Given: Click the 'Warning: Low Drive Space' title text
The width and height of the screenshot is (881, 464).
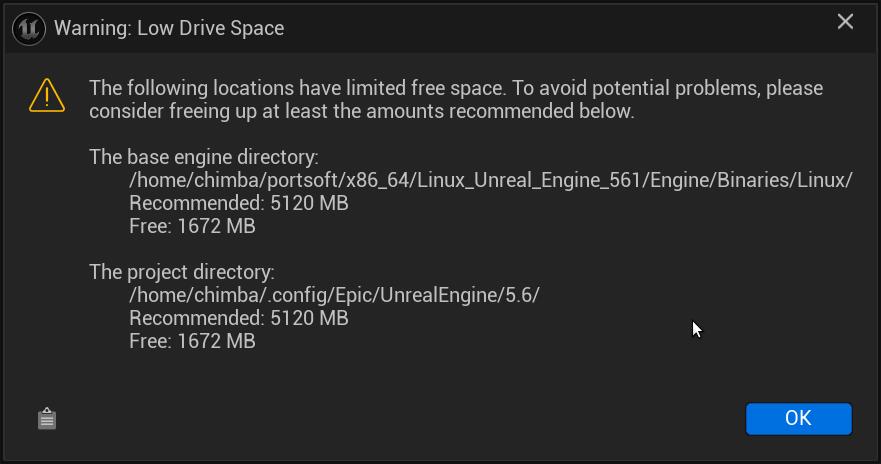Looking at the screenshot, I should (x=169, y=28).
